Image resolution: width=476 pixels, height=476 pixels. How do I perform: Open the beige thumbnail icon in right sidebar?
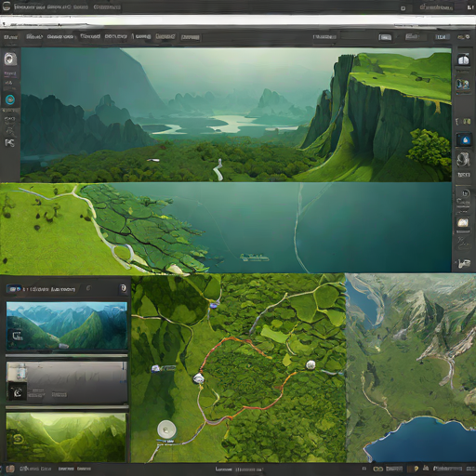click(463, 222)
